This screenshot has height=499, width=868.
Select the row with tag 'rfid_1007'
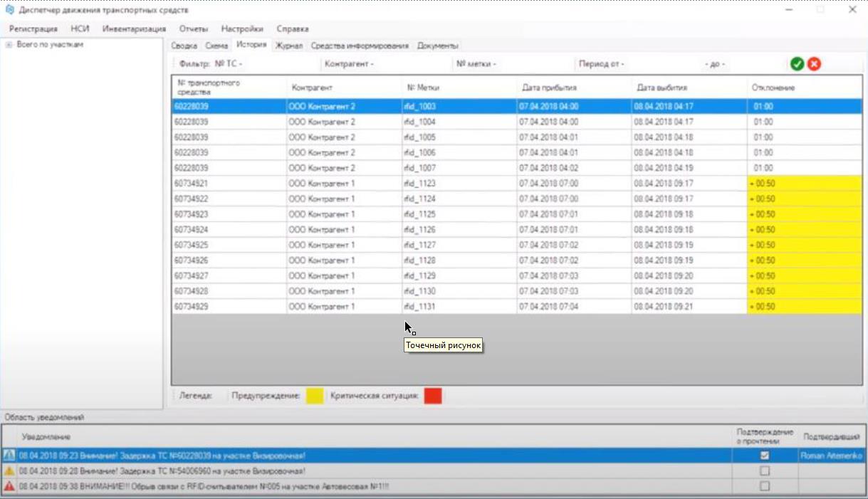[x=517, y=168]
